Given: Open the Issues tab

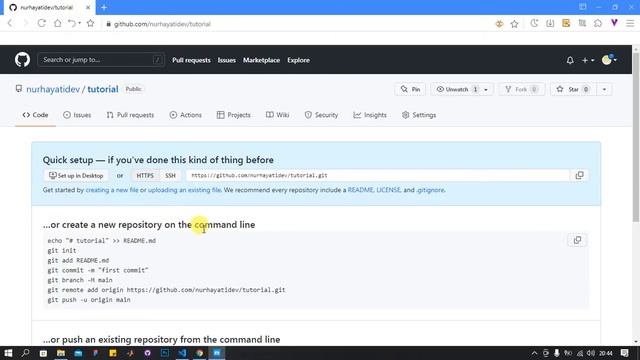Looking at the screenshot, I should 77,115.
